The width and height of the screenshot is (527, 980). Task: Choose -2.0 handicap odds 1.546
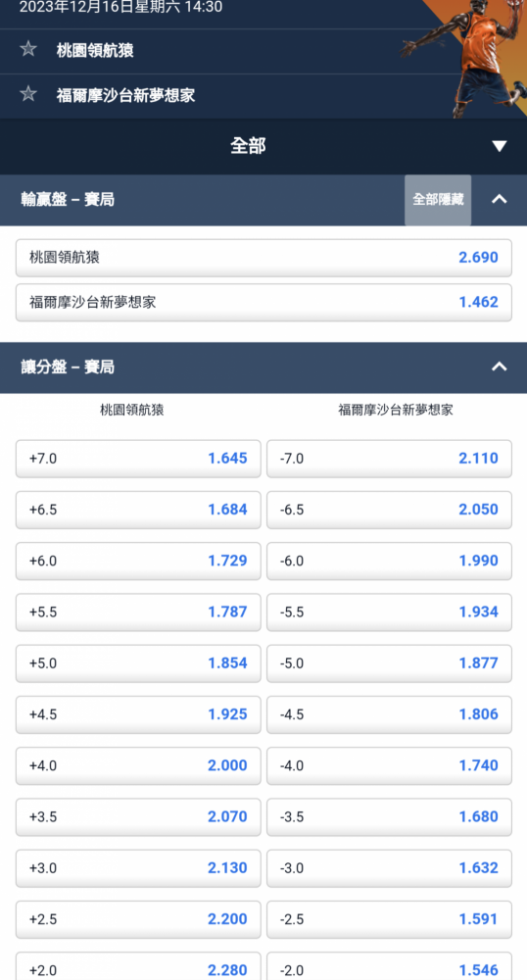(x=389, y=966)
